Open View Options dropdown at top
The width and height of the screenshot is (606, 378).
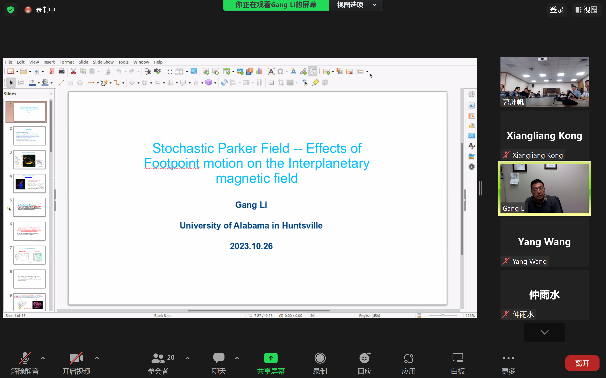(x=356, y=5)
